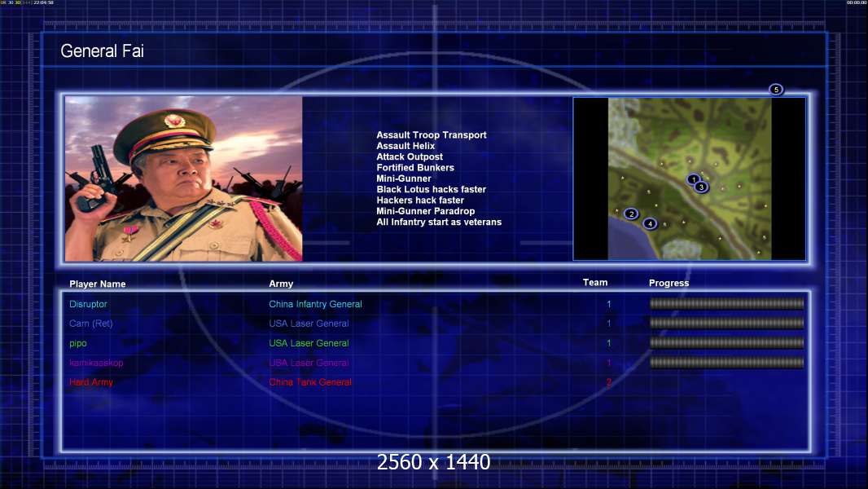The image size is (868, 489).
Task: Click the "Mini-Gunner" ability line
Action: coord(404,178)
